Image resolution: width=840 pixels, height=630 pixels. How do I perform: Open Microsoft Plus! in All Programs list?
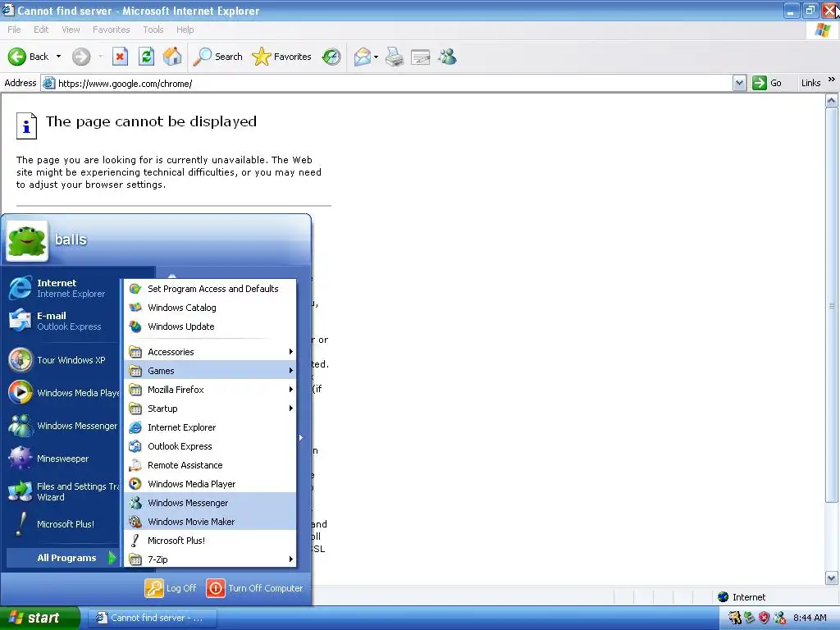pos(211,541)
